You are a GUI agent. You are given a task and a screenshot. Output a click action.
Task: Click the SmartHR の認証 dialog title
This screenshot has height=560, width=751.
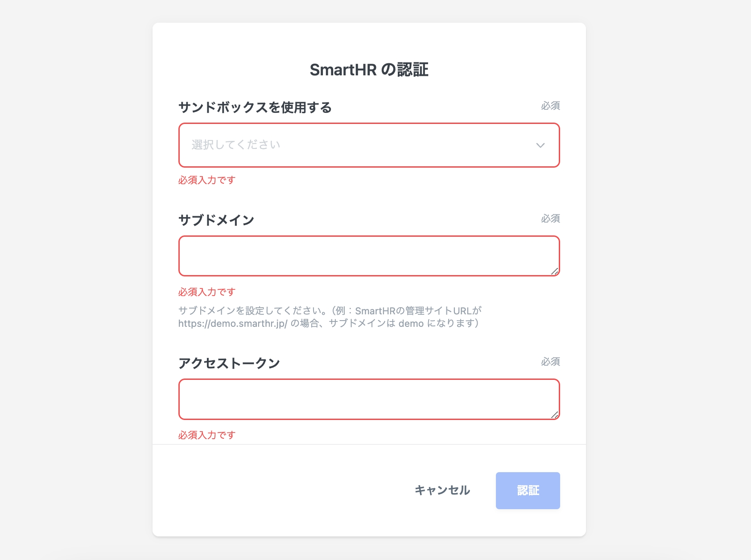369,70
